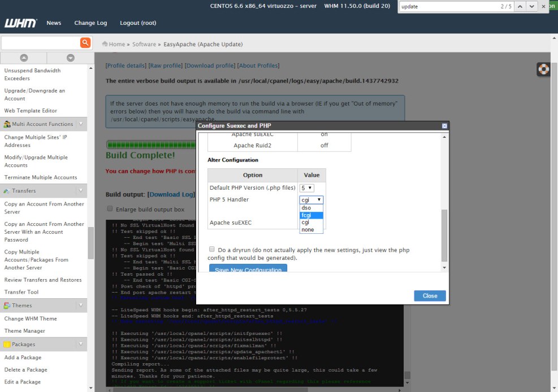Click the sidebar expand-all down arrow
Screen dimensions: 558x392
coord(70,58)
